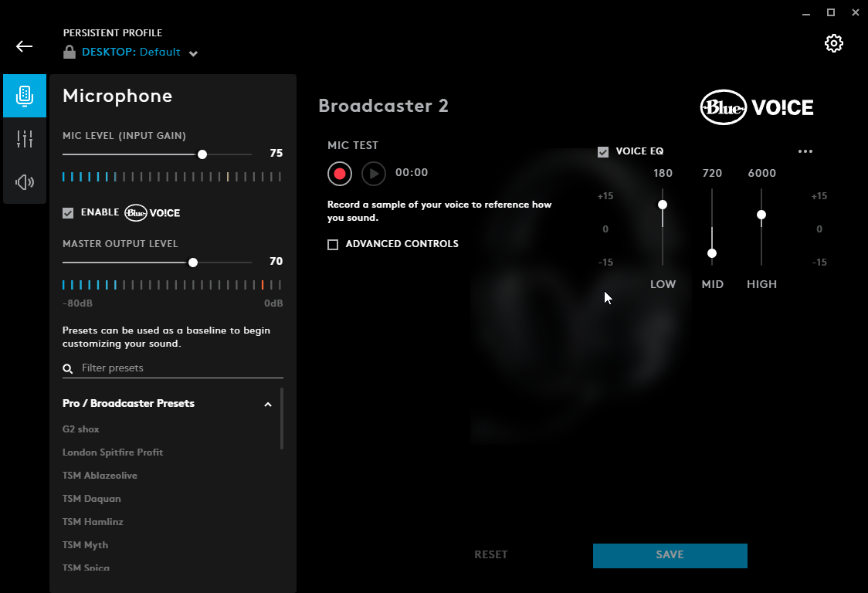This screenshot has height=593, width=868.
Task: Maximize the G HUB window
Action: pyautogui.click(x=830, y=12)
